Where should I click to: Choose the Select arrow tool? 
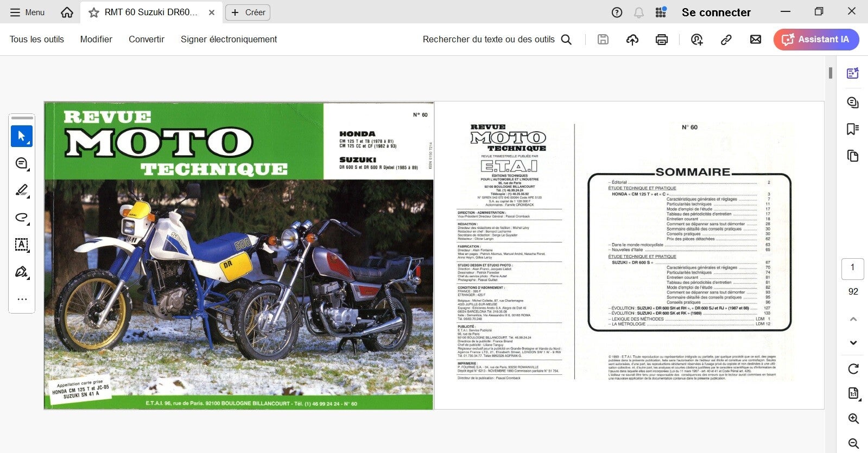[22, 136]
